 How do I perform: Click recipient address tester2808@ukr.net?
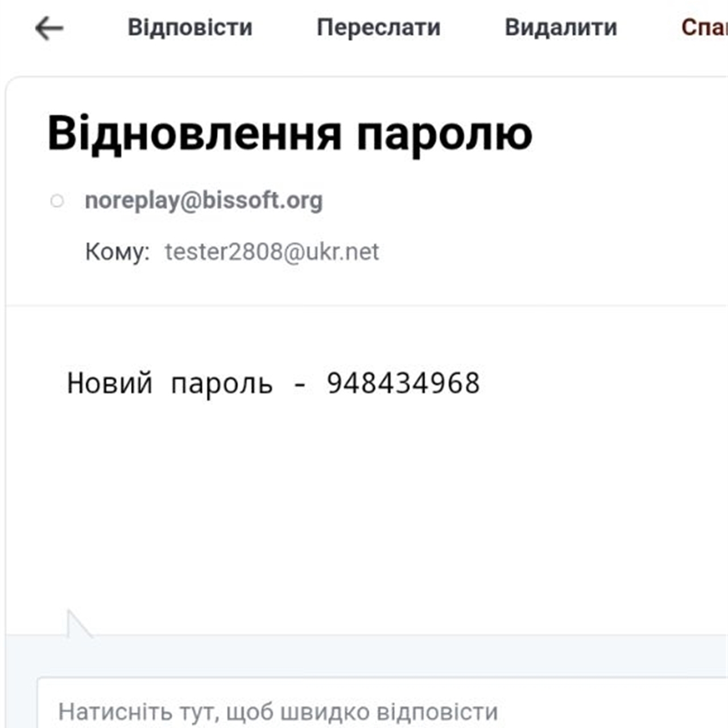272,251
